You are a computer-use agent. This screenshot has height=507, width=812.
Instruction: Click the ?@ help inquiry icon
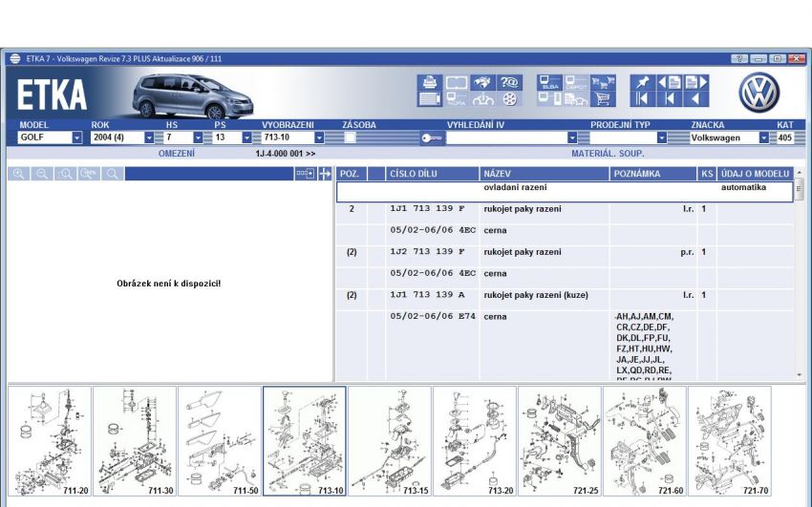pyautogui.click(x=509, y=82)
